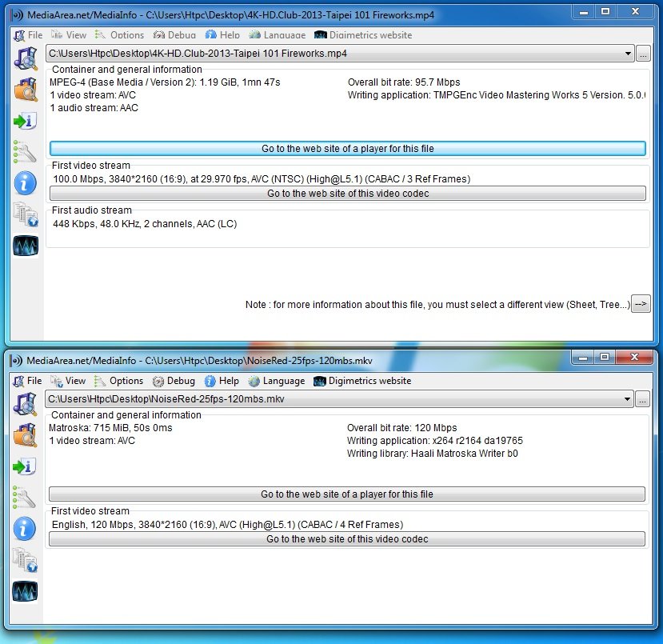This screenshot has width=663, height=644.
Task: Open the Language menu in the NoiseRed window
Action: pos(276,381)
